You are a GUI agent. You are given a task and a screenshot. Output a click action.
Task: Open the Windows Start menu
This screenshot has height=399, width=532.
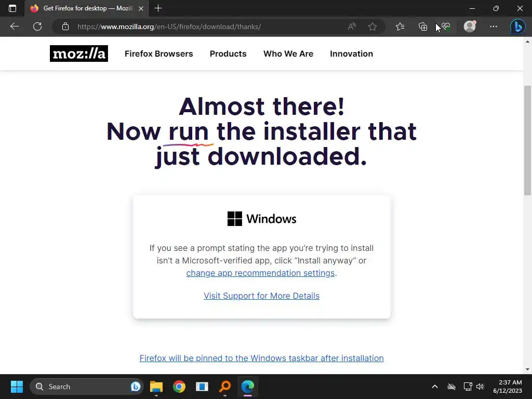click(17, 387)
